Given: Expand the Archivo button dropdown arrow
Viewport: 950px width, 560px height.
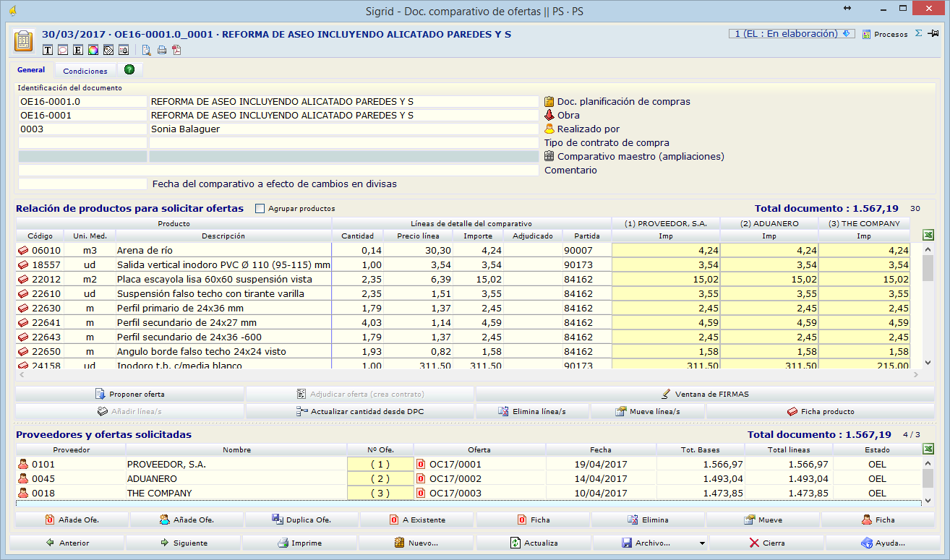Looking at the screenshot, I should (701, 543).
